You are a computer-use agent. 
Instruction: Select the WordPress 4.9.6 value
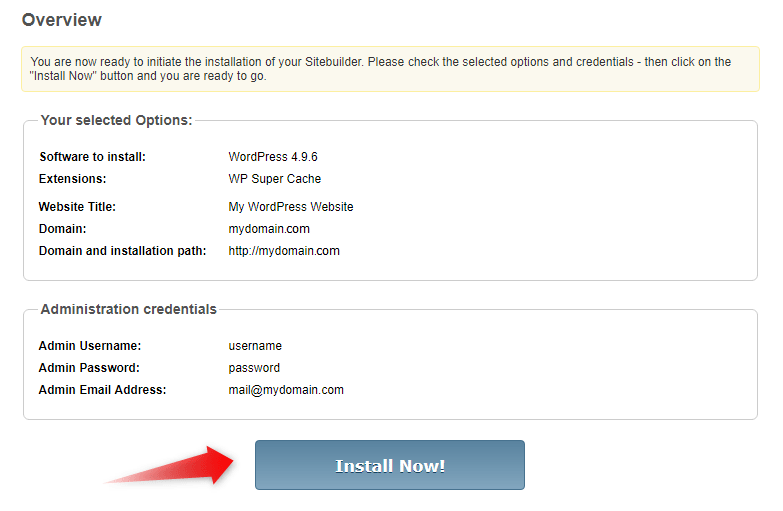pyautogui.click(x=273, y=157)
